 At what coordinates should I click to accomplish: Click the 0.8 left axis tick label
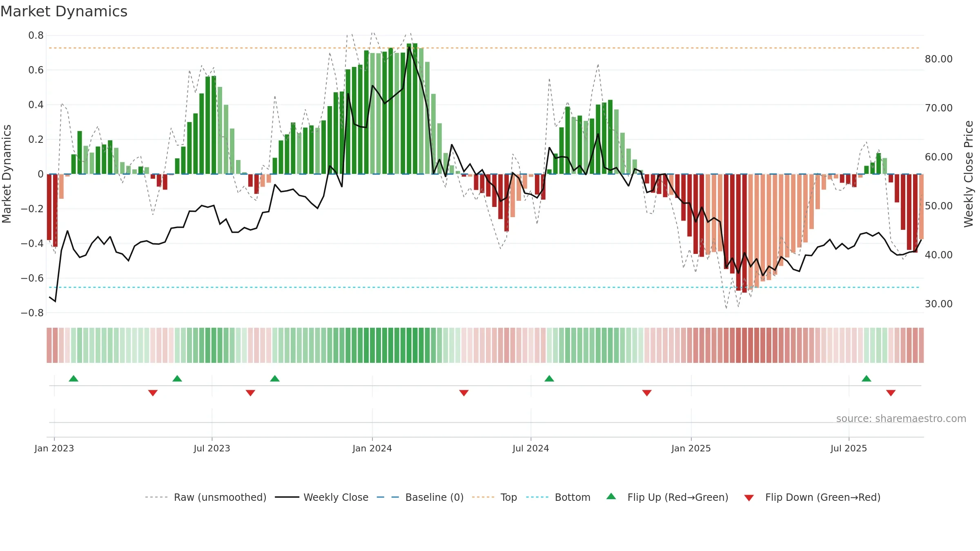click(36, 36)
